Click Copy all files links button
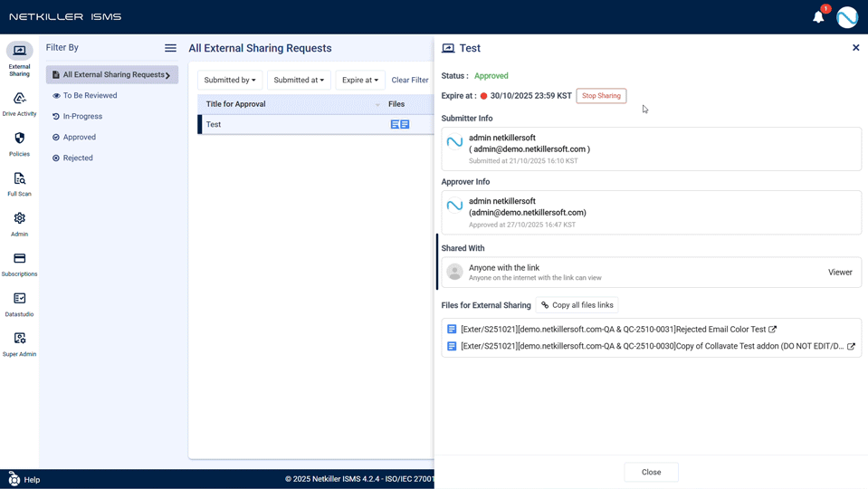 [577, 305]
